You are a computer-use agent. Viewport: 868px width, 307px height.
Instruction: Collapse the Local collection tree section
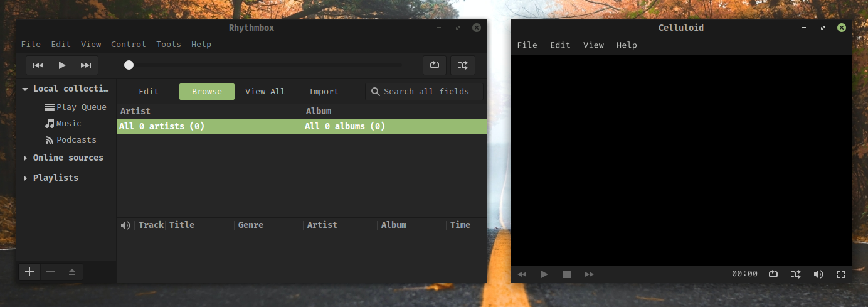point(25,89)
